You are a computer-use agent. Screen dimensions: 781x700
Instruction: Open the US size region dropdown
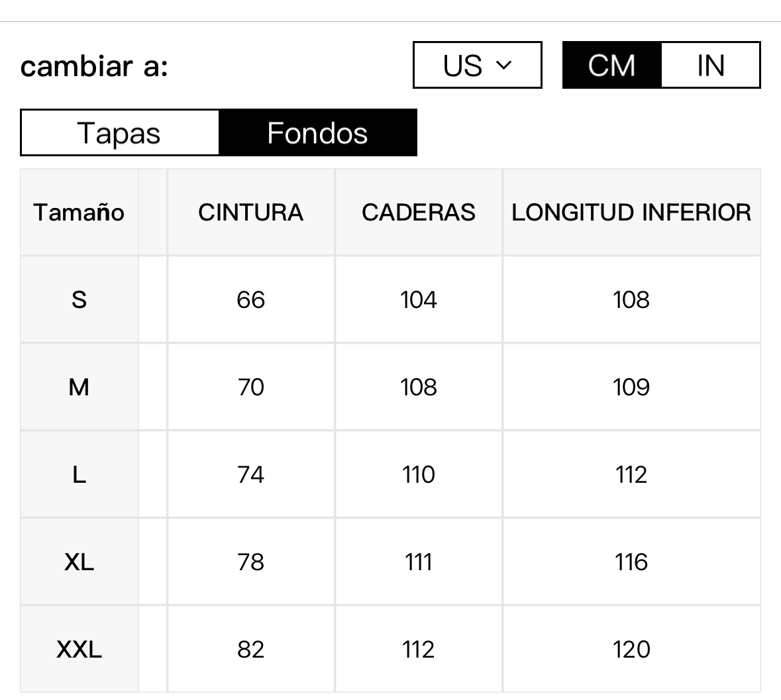tap(477, 65)
